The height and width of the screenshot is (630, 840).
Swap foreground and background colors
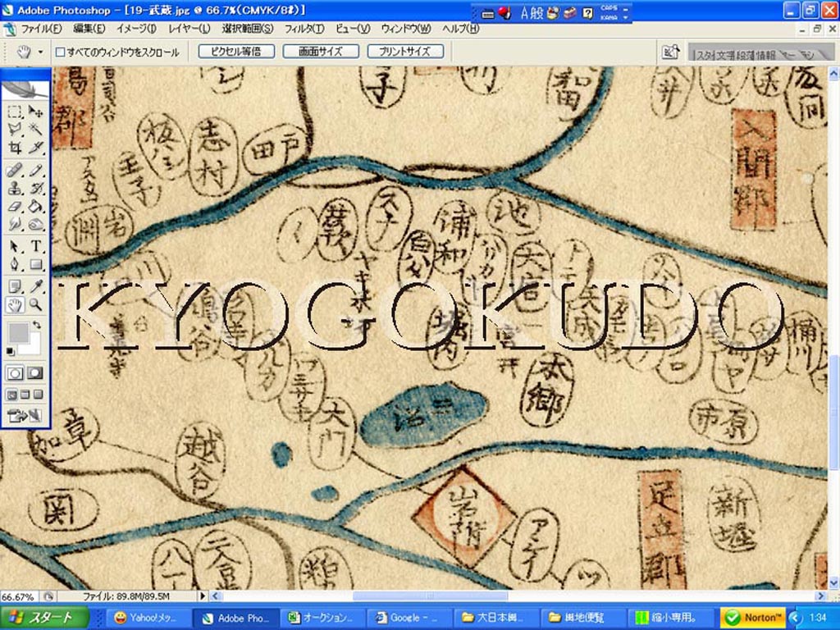tap(36, 325)
